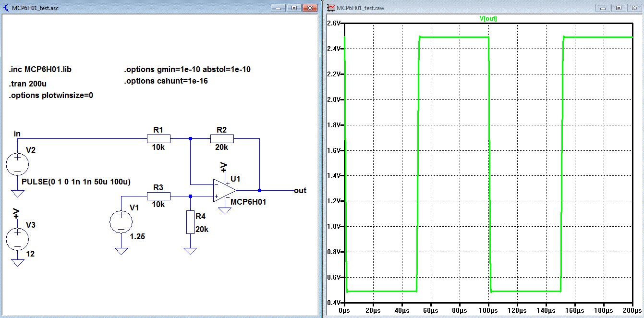Click the schematic window's LTspice title icon
Viewport: 644px width, 318px height.
[x=7, y=8]
